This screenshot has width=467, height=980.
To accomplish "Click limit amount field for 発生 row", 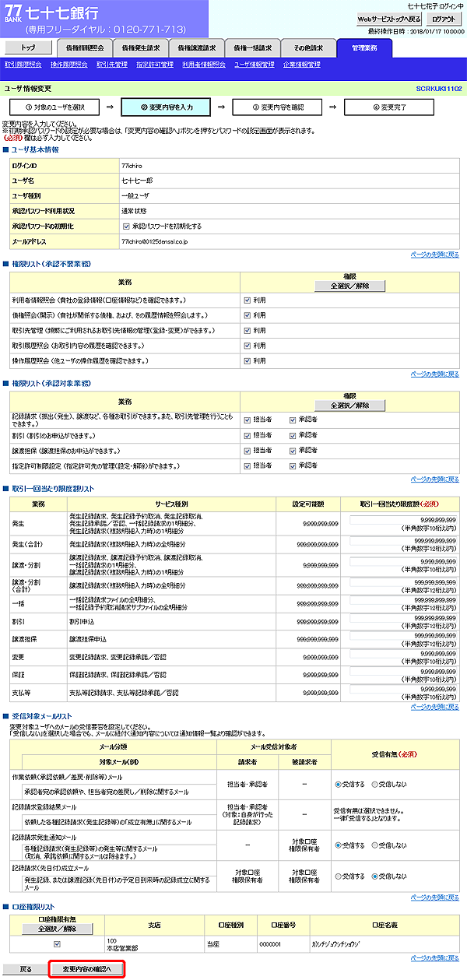I will [403, 518].
